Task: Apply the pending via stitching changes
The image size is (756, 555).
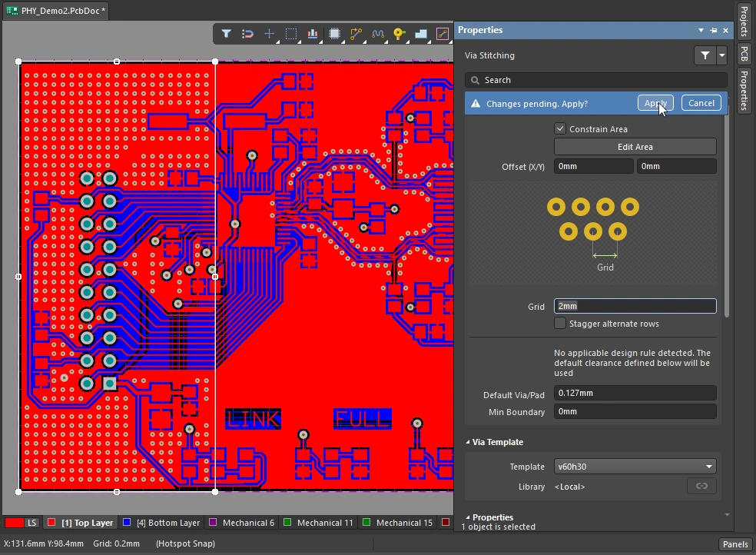Action: (x=655, y=102)
